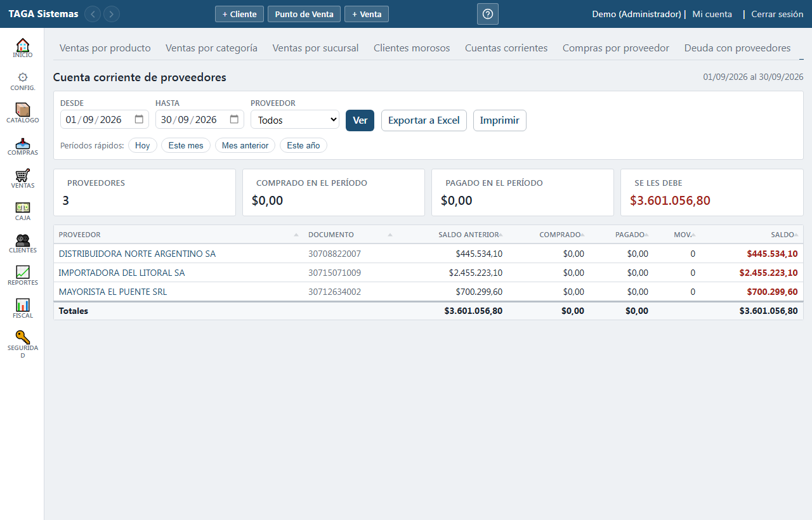Select the Mes anterior quick period
The image size is (812, 520).
pos(246,145)
